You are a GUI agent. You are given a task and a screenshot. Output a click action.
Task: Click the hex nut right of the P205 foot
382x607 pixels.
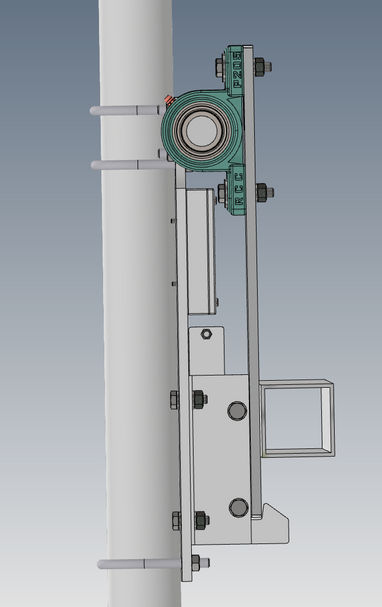[262, 66]
